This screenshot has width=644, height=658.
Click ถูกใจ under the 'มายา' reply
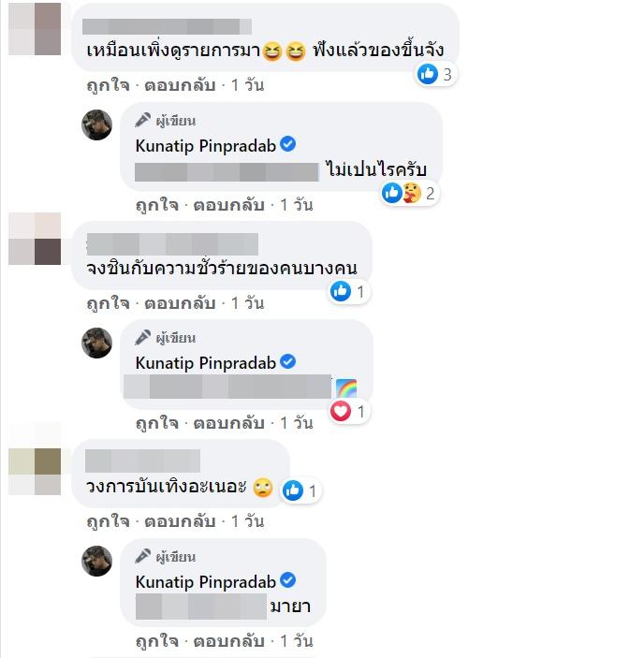[157, 641]
